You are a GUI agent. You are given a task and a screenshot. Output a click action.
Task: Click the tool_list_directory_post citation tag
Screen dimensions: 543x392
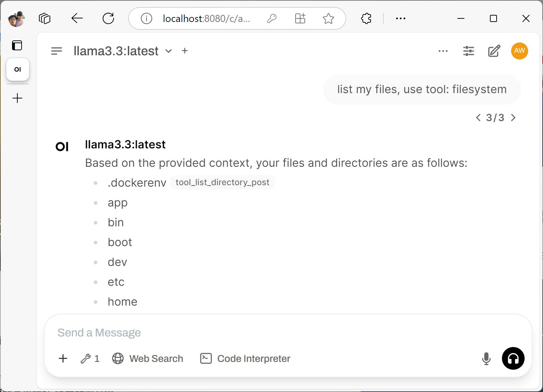(222, 182)
